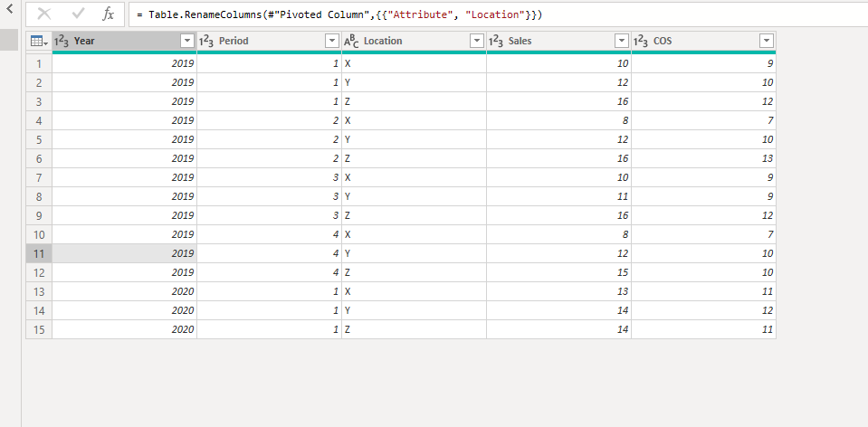Select row number 1

[39, 63]
